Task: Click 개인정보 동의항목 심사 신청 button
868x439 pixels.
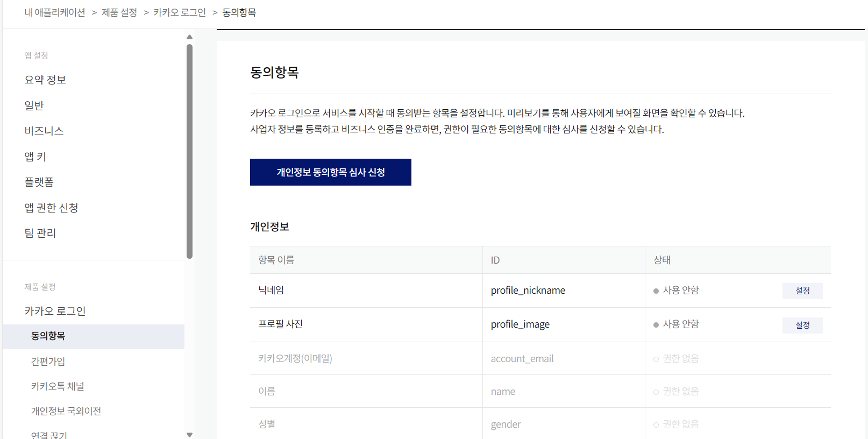Action: [x=331, y=172]
